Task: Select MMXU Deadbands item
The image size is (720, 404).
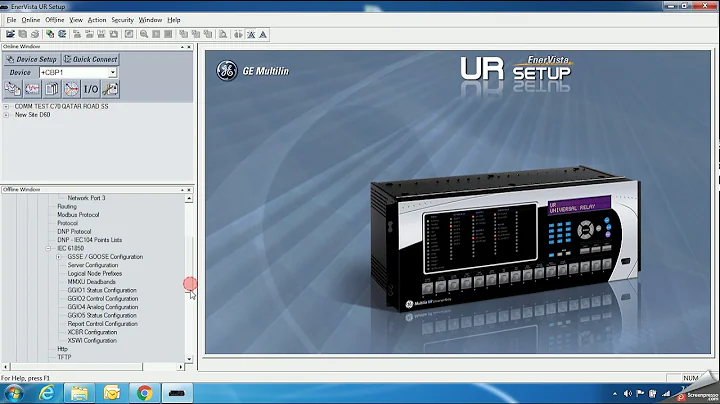Action: [x=91, y=282]
